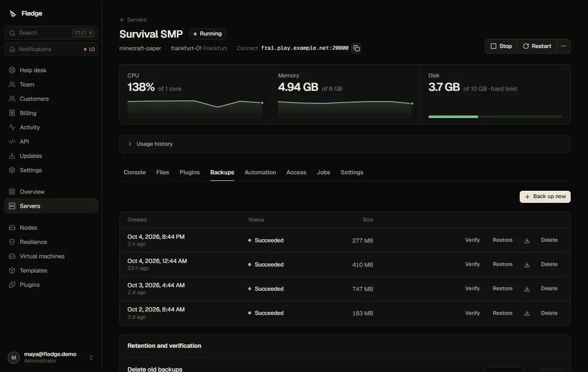Open Templates in sidebar
Image resolution: width=588 pixels, height=372 pixels.
click(x=51, y=270)
